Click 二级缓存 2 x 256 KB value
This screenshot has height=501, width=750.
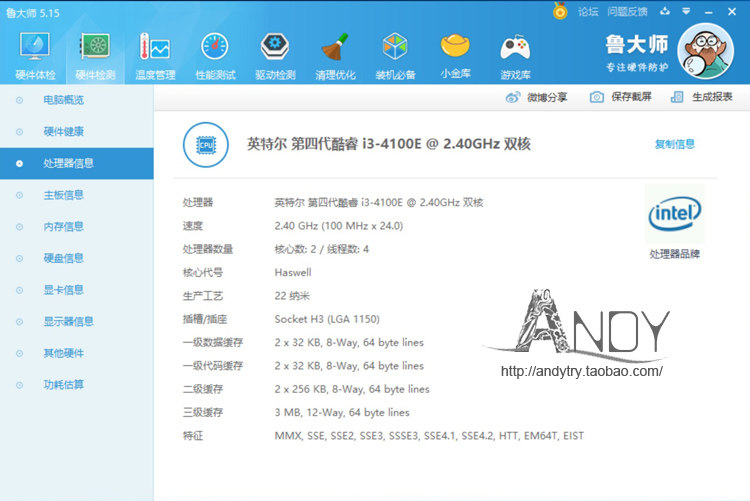tap(352, 389)
